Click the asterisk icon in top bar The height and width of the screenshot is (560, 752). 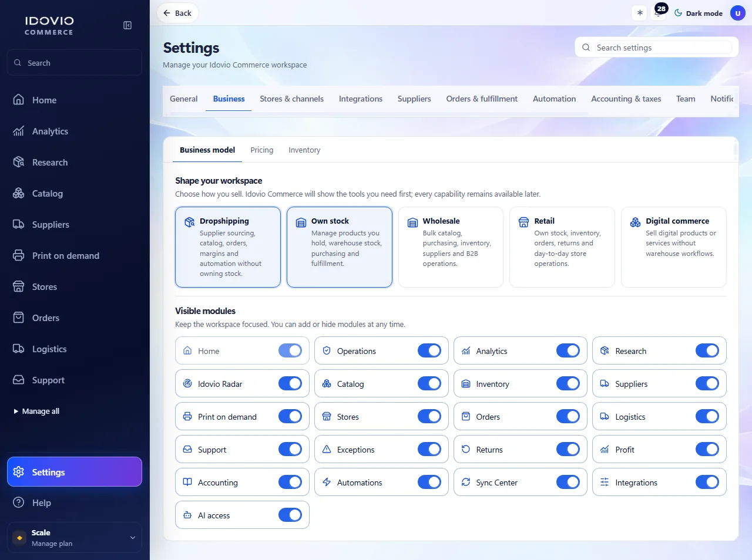coord(640,13)
